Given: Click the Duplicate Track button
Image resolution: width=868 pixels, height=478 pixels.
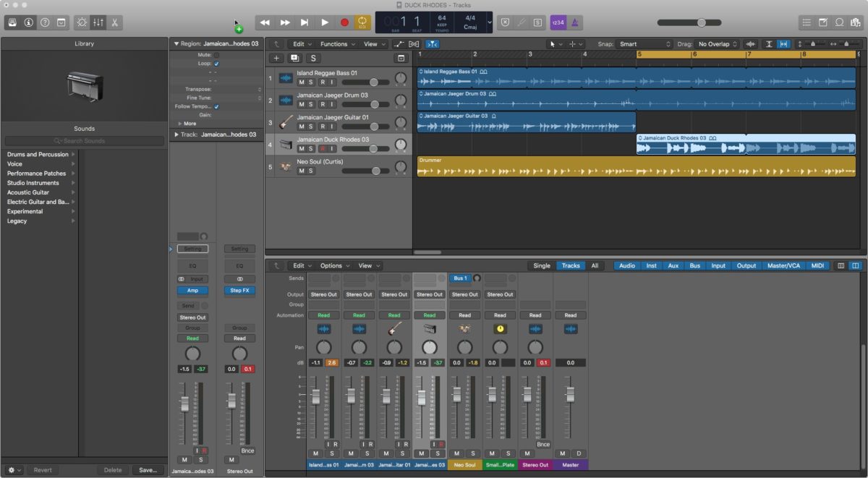Looking at the screenshot, I should (x=294, y=58).
